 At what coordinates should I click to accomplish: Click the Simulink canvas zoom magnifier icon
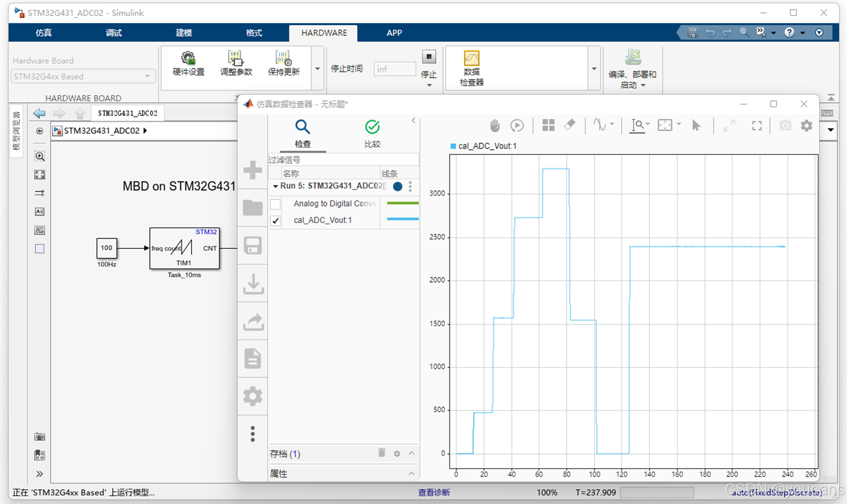(40, 156)
